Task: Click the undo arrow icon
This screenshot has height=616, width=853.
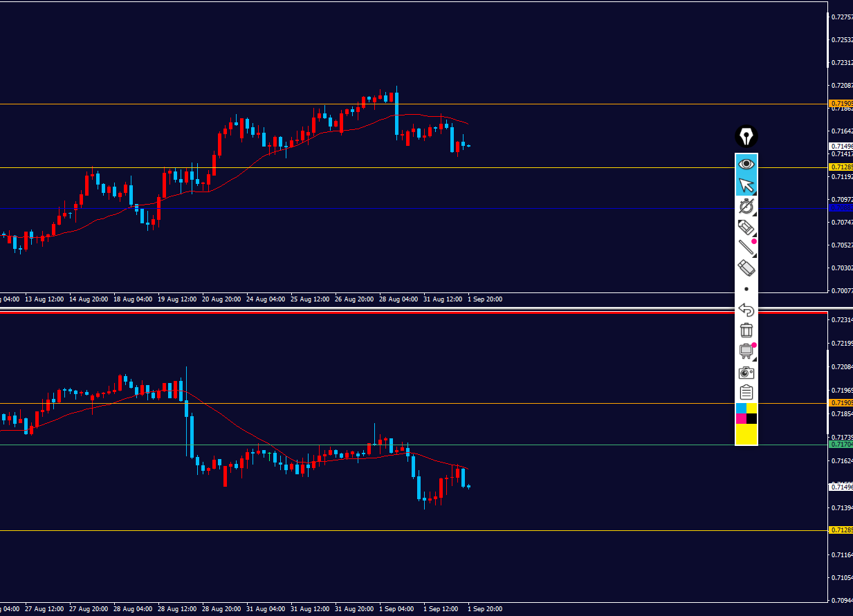Action: click(x=746, y=309)
